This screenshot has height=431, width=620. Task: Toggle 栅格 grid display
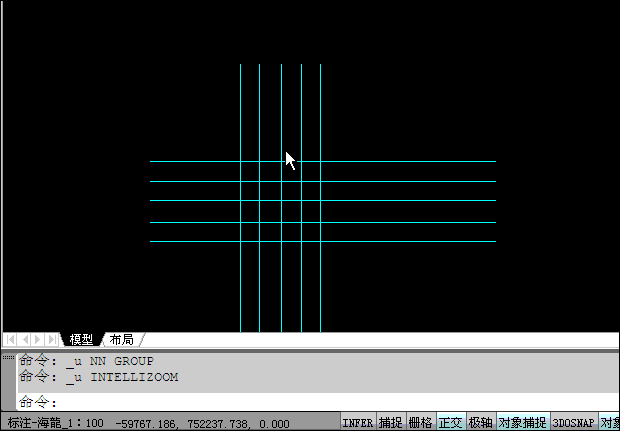(x=421, y=423)
